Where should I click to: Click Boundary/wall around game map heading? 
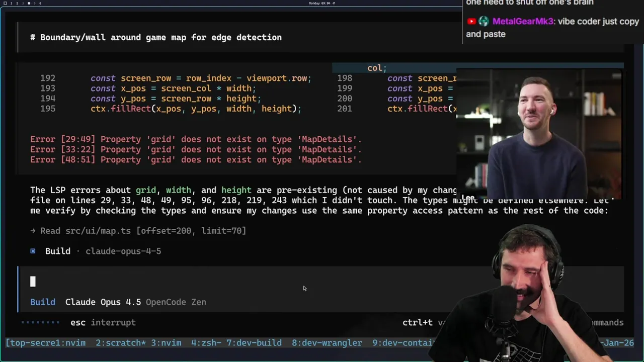point(156,37)
